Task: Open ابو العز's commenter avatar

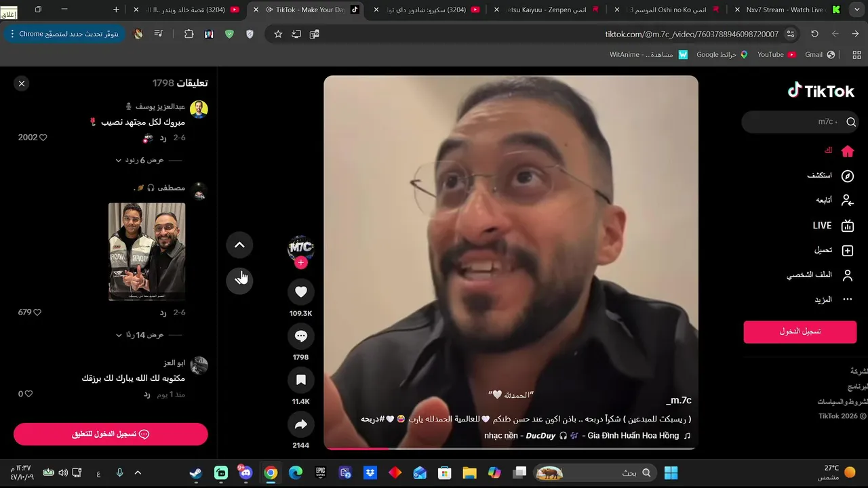Action: [x=199, y=366]
